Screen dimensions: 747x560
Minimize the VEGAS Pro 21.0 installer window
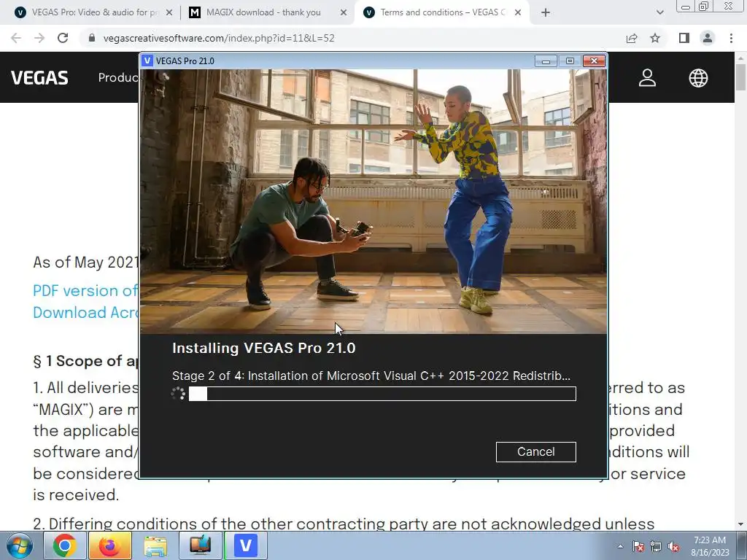click(x=546, y=61)
